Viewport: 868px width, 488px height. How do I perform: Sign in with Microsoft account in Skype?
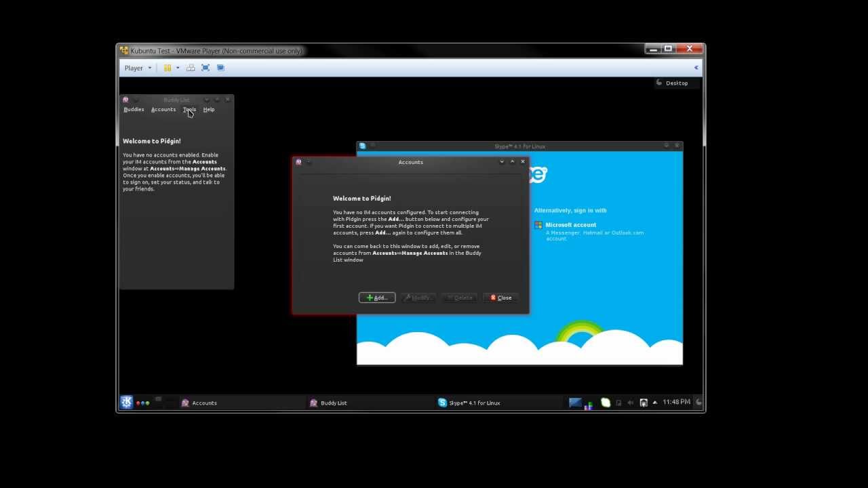click(x=571, y=225)
